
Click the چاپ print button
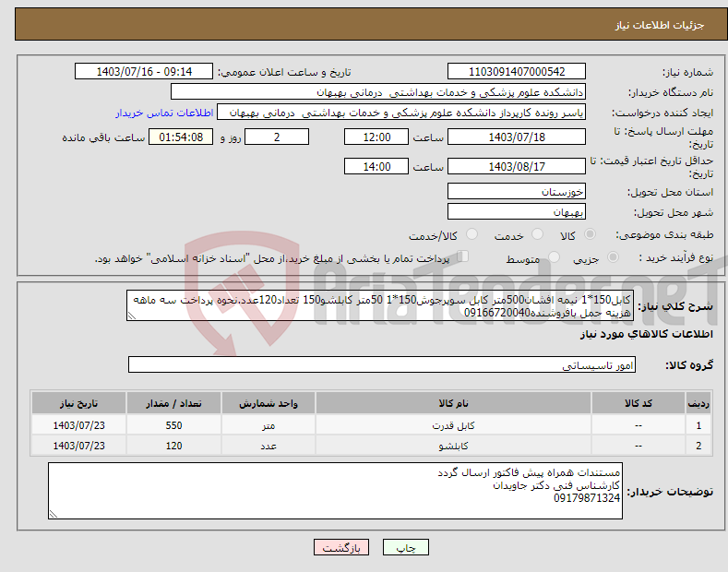(x=405, y=547)
